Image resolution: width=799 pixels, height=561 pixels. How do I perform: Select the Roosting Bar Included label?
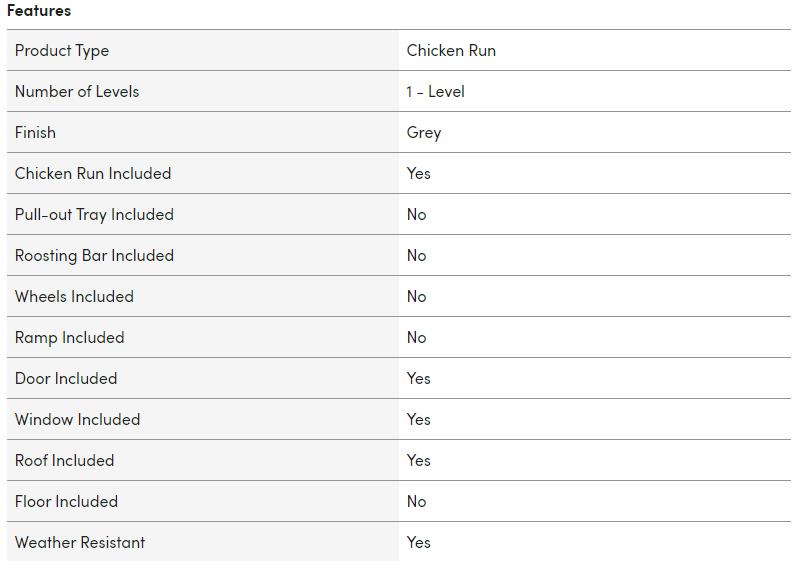click(94, 256)
